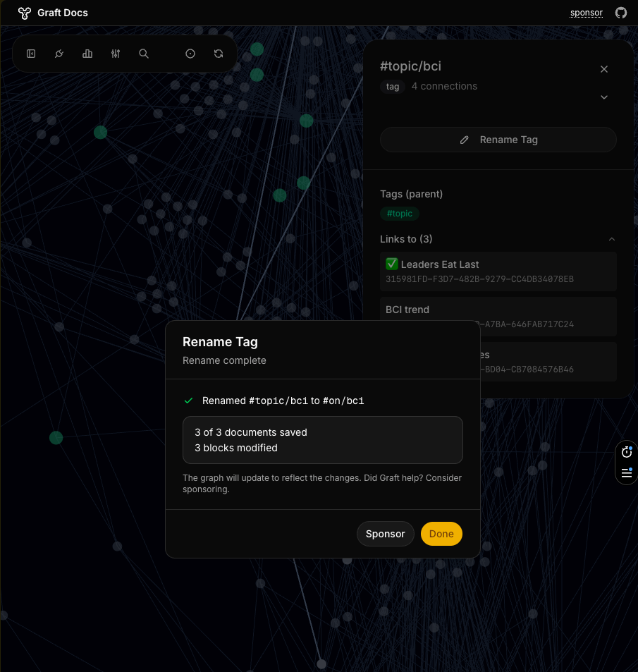Open the bar chart statistics tool

87,54
